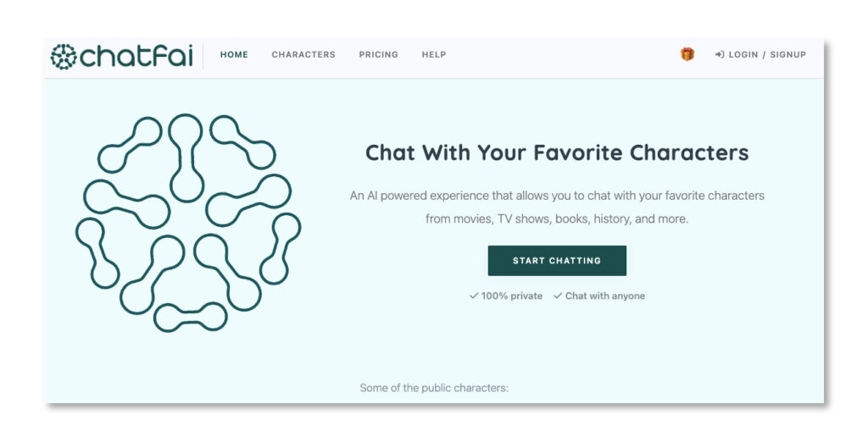This screenshot has width=868, height=442.
Task: Click the 'from movies, TV shows, books' line
Action: click(x=557, y=219)
